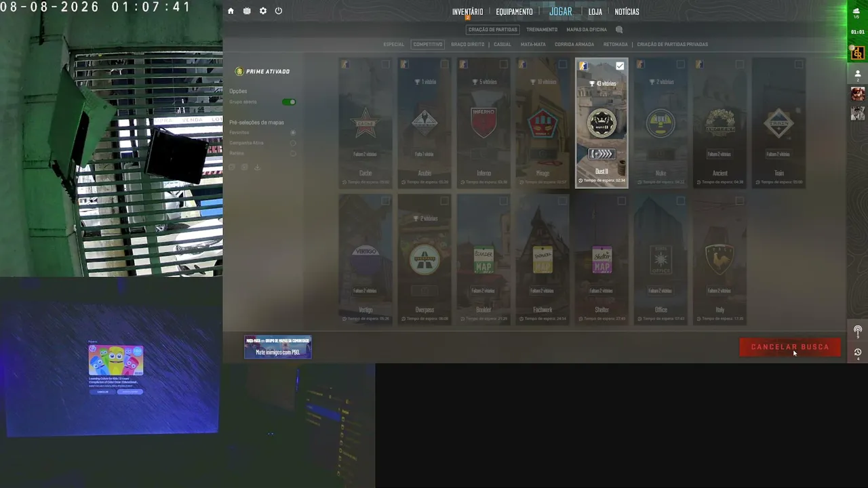Image resolution: width=868 pixels, height=488 pixels.
Task: Click the second friend avatar in sidebar
Action: click(x=858, y=113)
